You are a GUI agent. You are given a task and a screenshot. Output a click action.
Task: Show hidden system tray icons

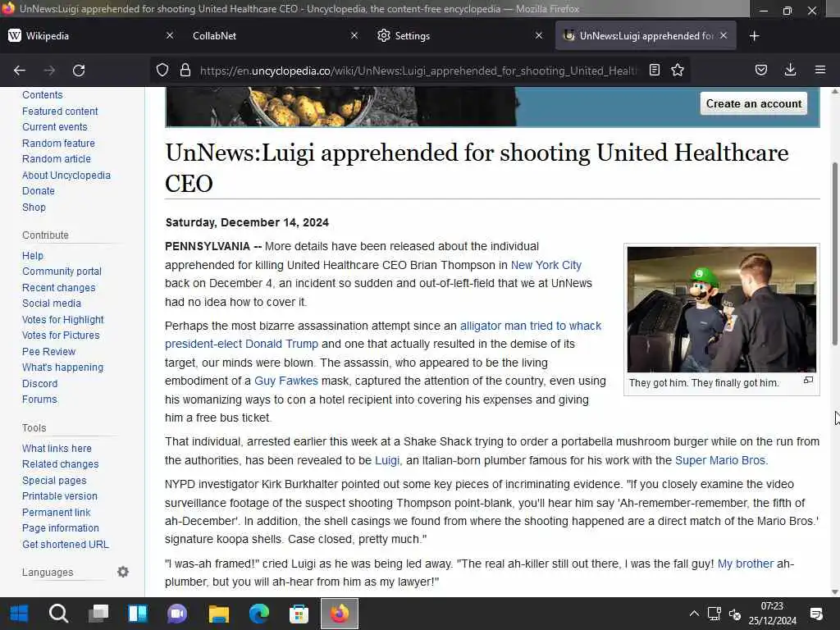(x=694, y=614)
